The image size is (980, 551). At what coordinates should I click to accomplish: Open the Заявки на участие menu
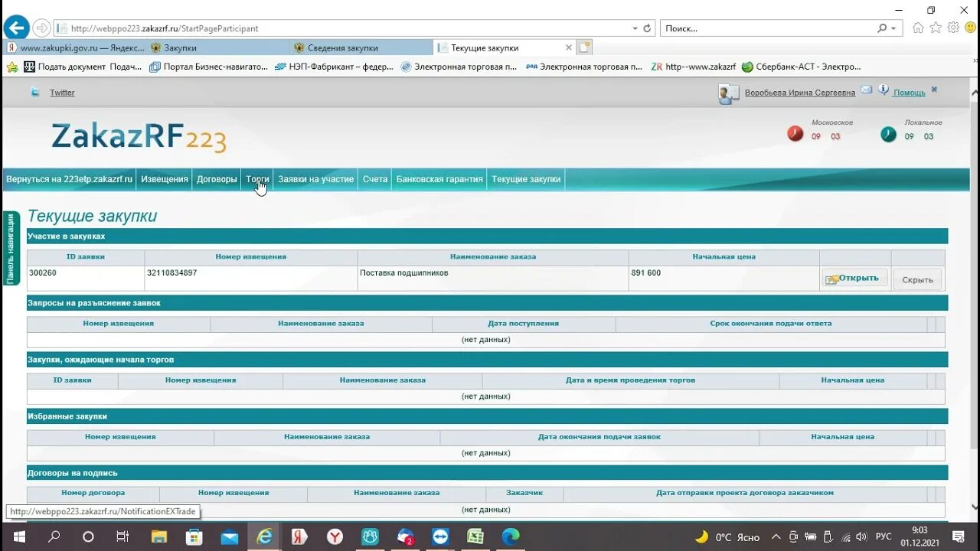coord(315,179)
